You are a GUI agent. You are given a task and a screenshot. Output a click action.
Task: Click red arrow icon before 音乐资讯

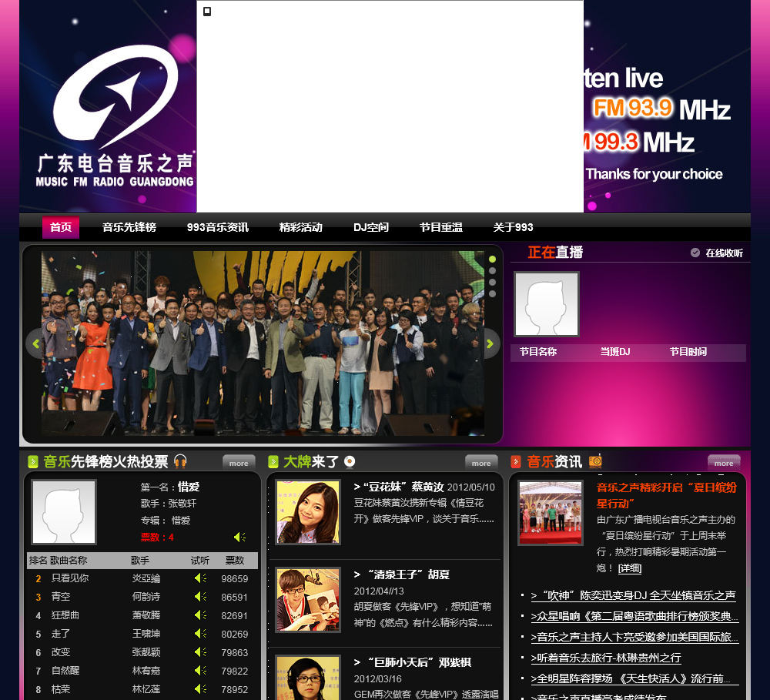pyautogui.click(x=516, y=462)
